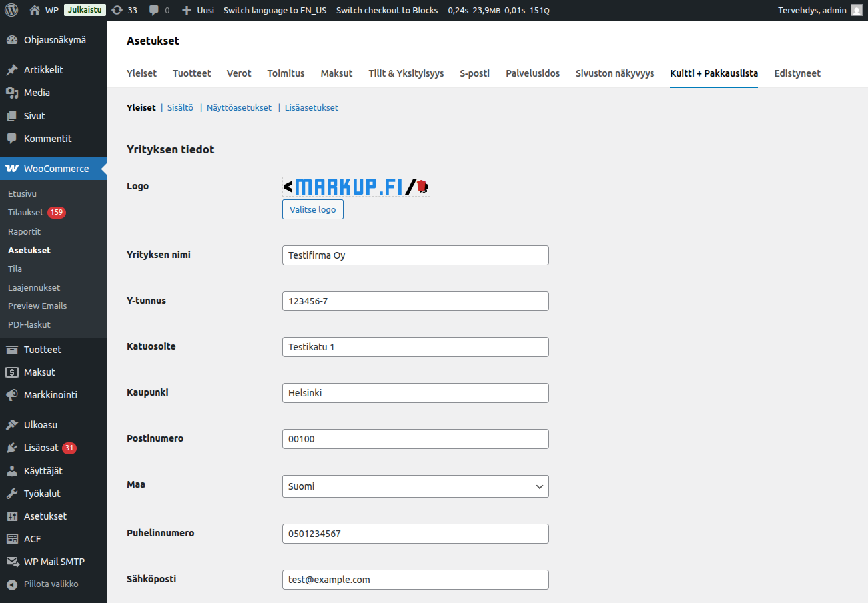Click the Markup.fi logo thumbnail
Image resolution: width=868 pixels, height=603 pixels.
(x=356, y=187)
